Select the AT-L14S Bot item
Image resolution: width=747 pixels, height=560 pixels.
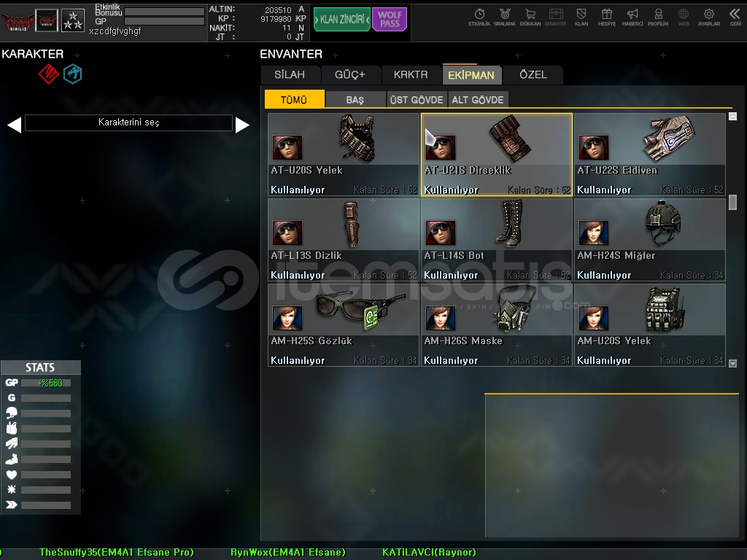496,240
